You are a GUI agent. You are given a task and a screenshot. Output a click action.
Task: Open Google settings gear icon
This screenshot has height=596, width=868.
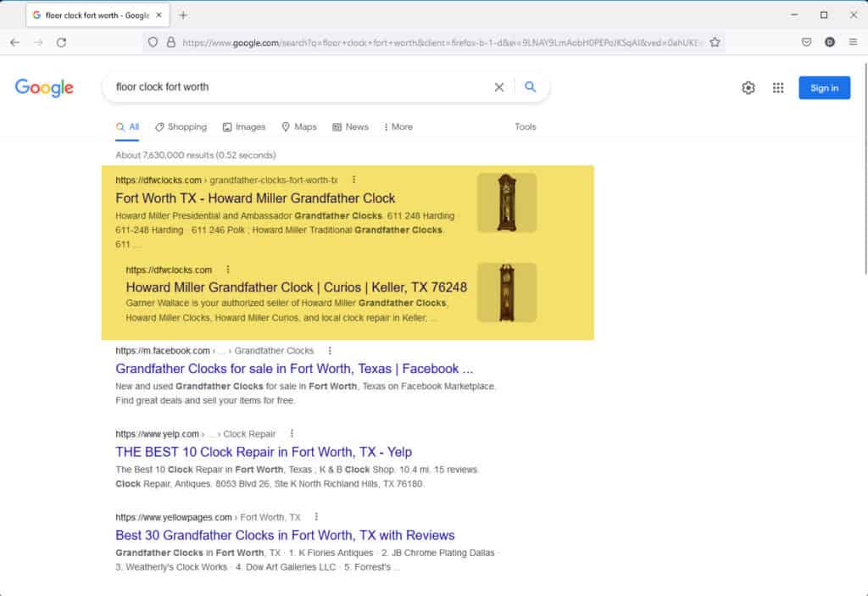[748, 88]
